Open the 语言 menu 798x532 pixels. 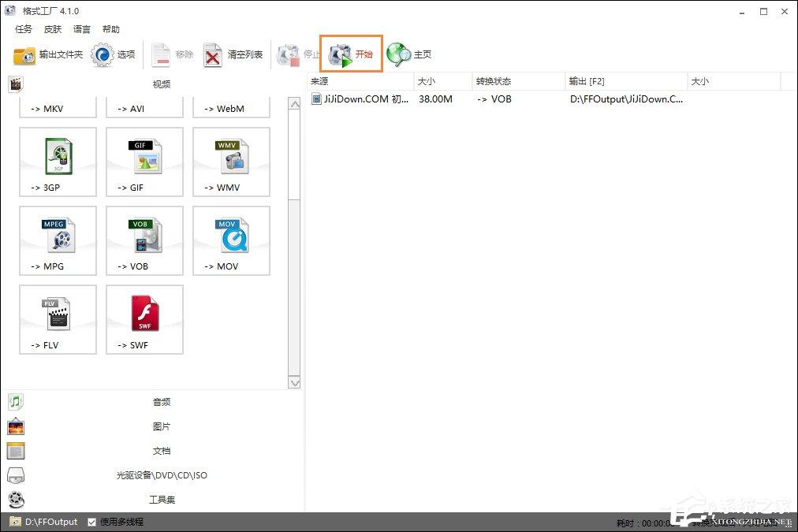tap(81, 29)
